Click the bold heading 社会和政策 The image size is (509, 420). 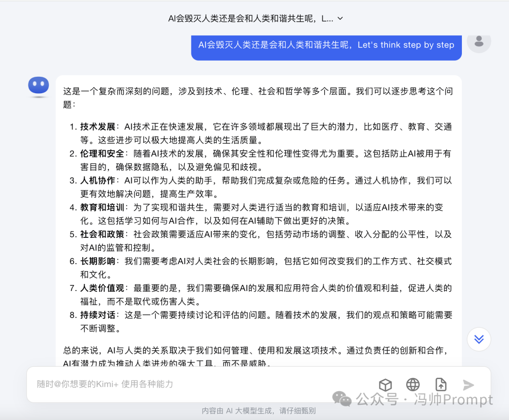[x=102, y=234]
